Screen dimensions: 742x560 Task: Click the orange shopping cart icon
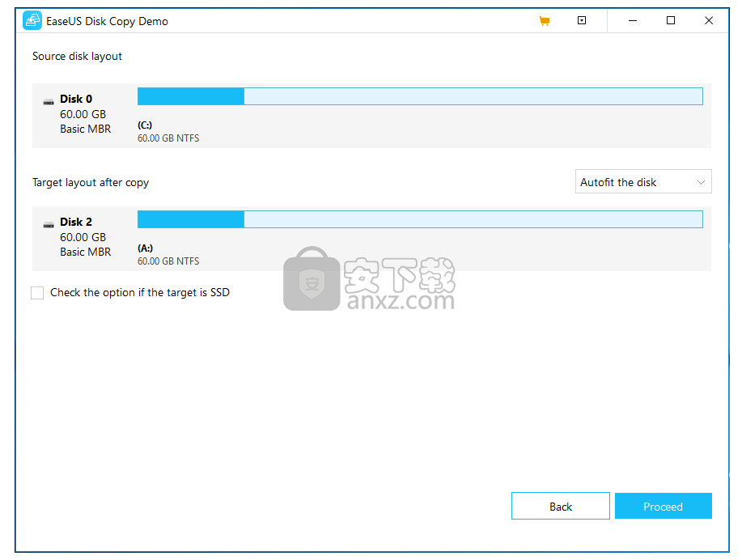(545, 21)
